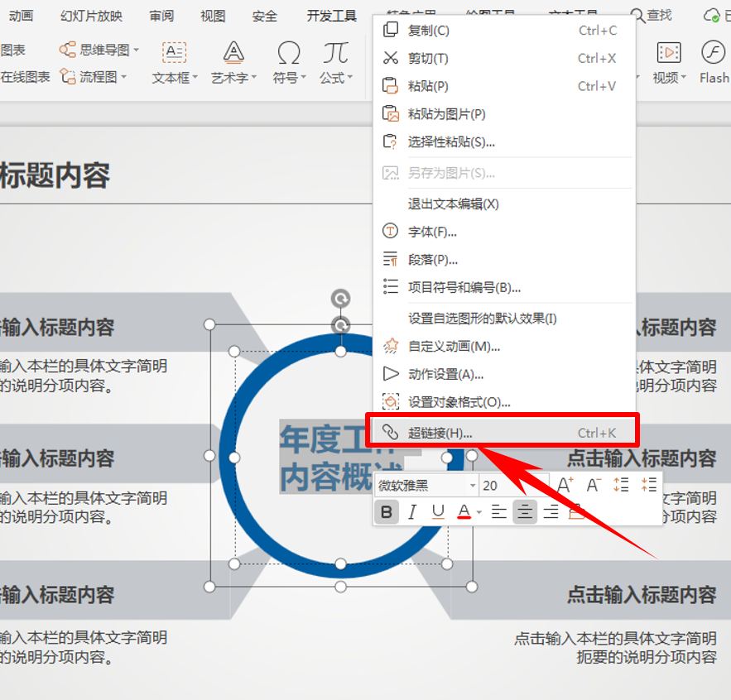Toggle Bold in mini toolbar
Screen dimensions: 731x700
tap(387, 511)
